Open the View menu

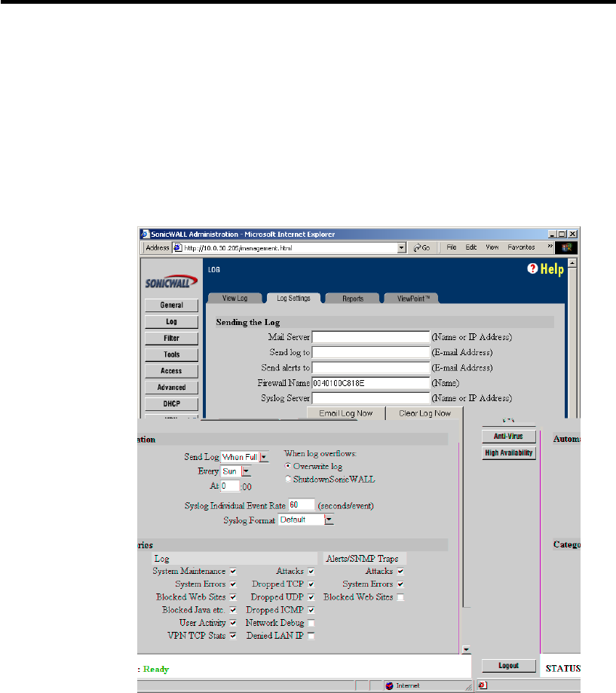tap(492, 247)
